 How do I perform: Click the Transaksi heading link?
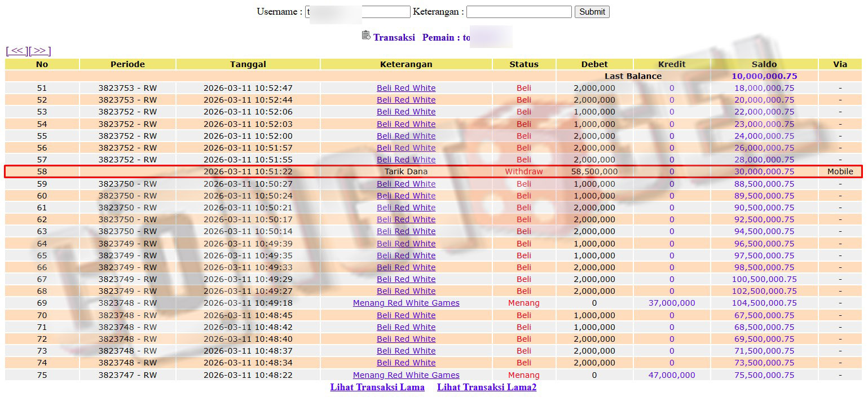pos(394,37)
